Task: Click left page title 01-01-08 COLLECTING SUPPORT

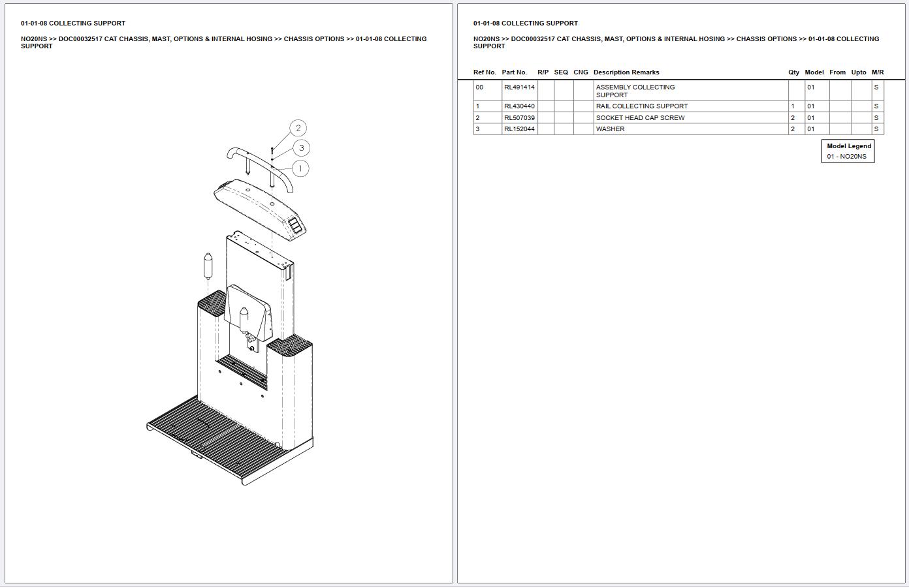Action: (73, 23)
